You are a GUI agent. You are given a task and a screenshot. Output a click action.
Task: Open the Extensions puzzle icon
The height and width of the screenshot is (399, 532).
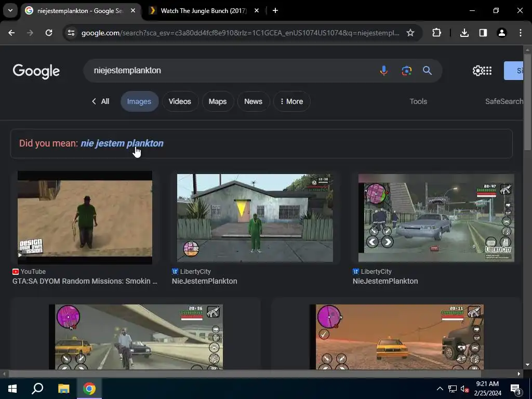[436, 33]
